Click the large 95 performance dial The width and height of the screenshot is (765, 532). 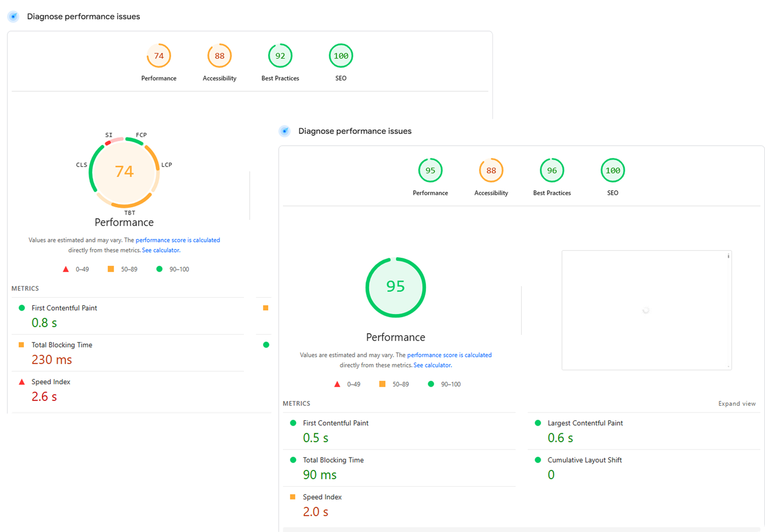point(395,287)
